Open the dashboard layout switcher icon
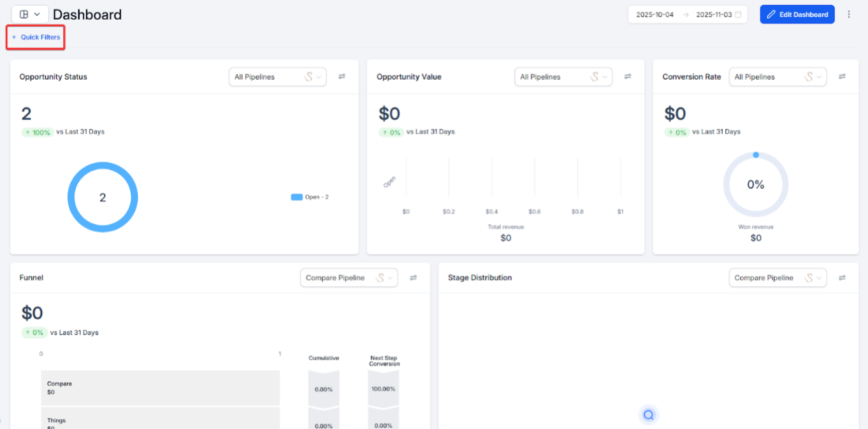Viewport: 868px width, 429px height. tap(30, 14)
